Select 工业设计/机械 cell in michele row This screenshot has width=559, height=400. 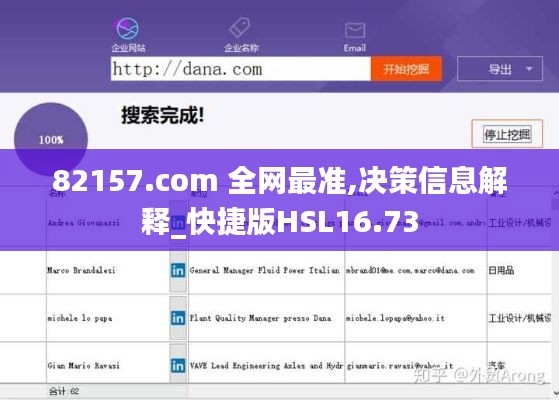point(519,318)
